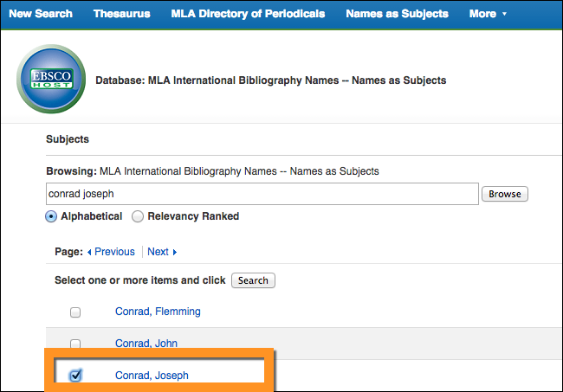Open the Conrad, Flemming link

pos(158,312)
